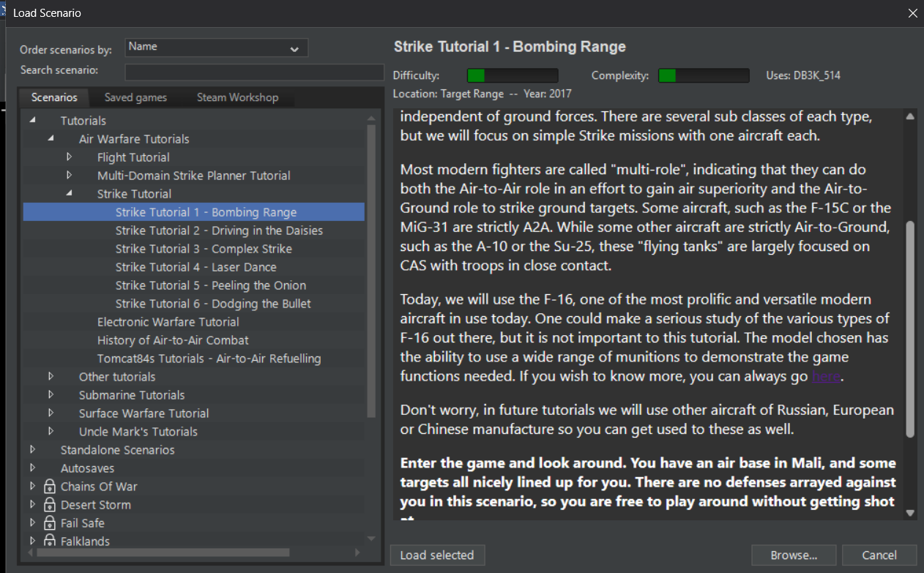Expand the Standalone Scenarios group

click(32, 449)
